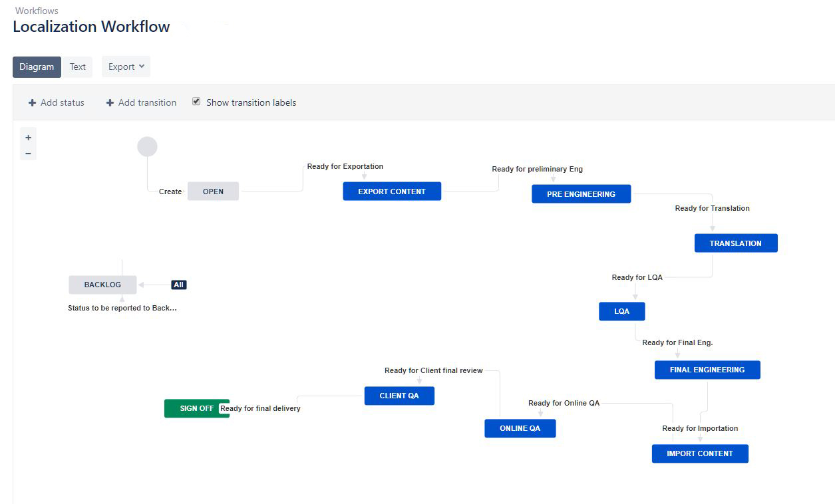This screenshot has height=504, width=835.
Task: Select the OPEN status node
Action: (213, 191)
